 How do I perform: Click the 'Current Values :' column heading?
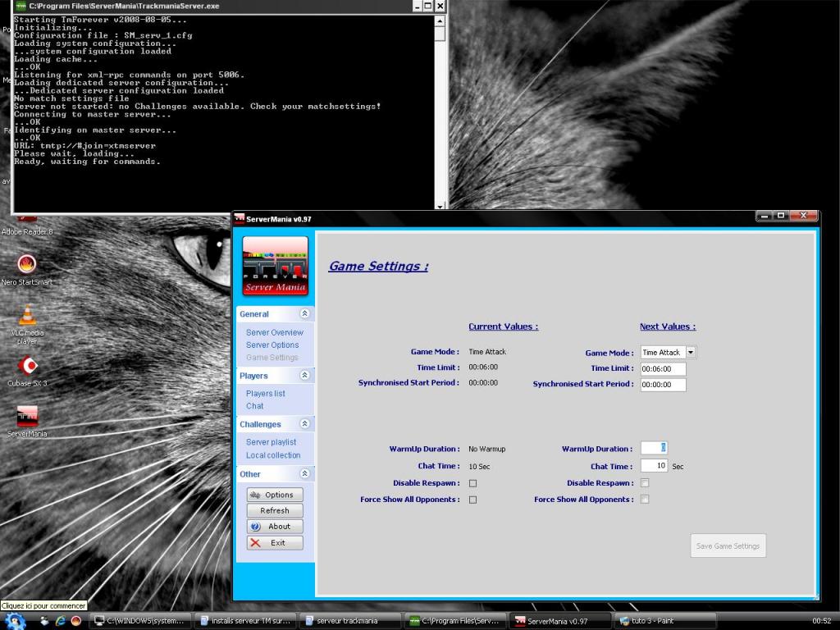(504, 326)
